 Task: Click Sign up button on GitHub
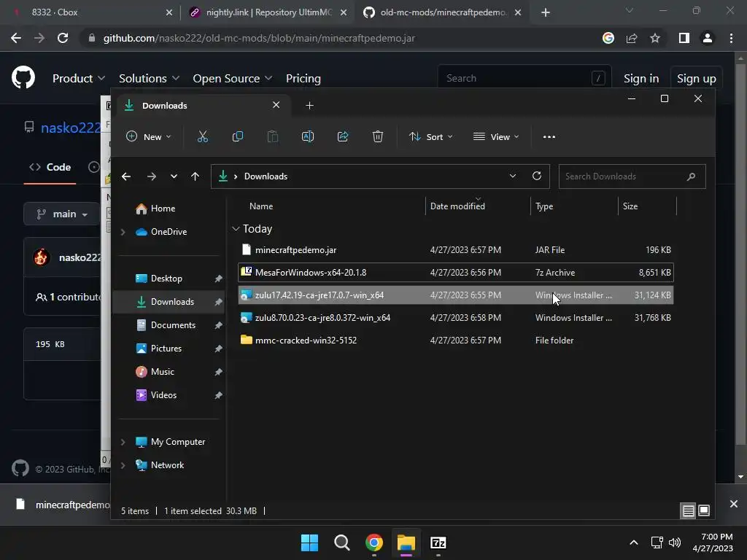coord(696,78)
